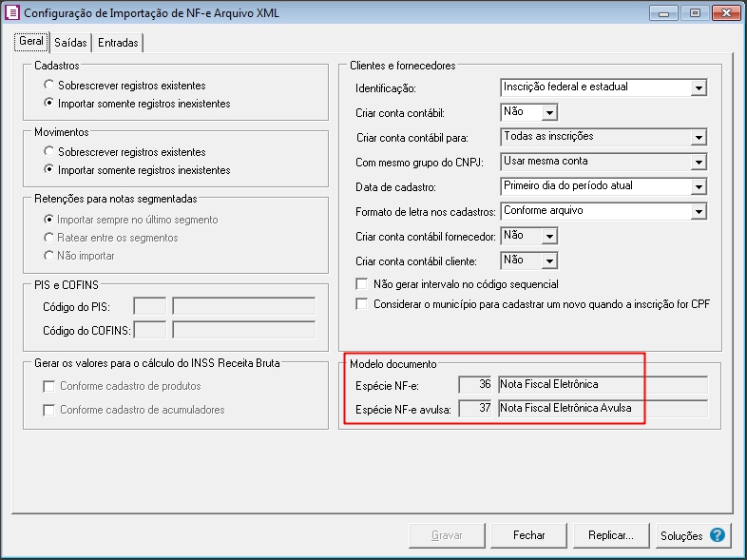Open Criar conta contábil cliente dropdown
The height and width of the screenshot is (560, 747).
click(548, 261)
